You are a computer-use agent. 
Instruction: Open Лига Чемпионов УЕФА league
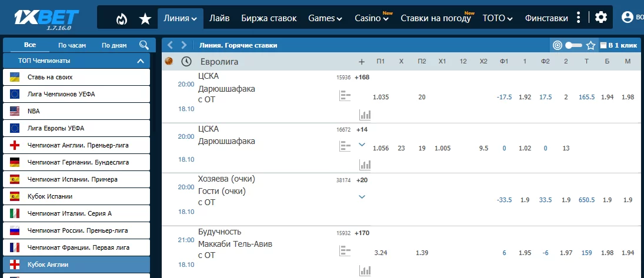[x=76, y=94]
